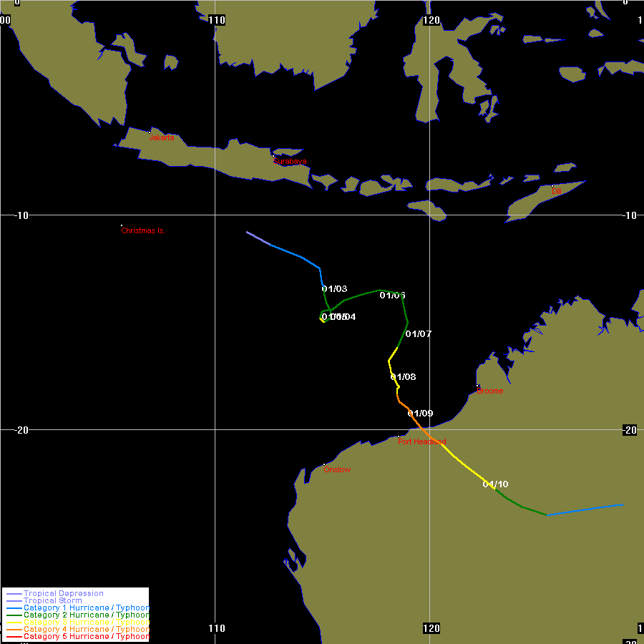Click the 01/10 track date marker
Screen dimensions: 644x644
pyautogui.click(x=495, y=484)
